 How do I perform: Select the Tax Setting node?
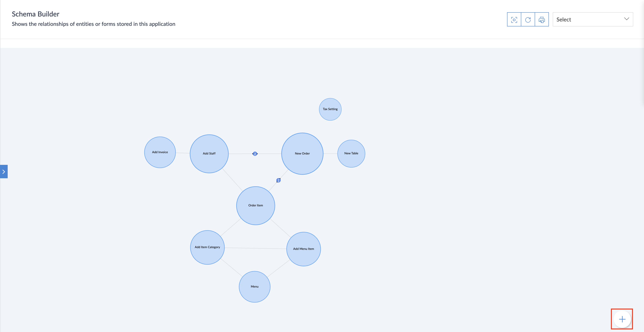click(330, 109)
